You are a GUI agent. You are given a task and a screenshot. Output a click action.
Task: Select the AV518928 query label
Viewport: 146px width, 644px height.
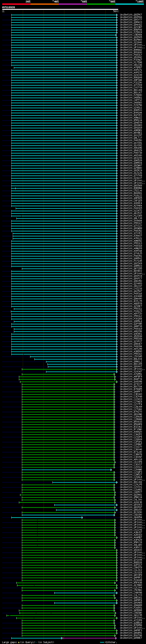(8, 7)
